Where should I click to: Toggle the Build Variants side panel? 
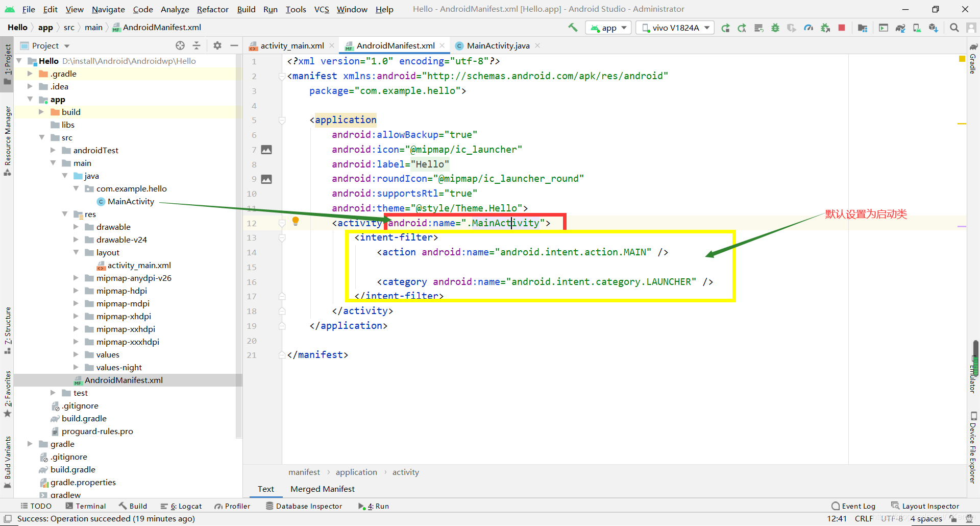7,462
